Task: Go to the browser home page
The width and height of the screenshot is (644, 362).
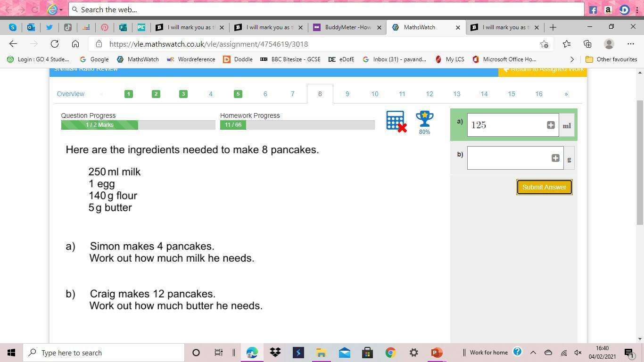Action: tap(75, 44)
